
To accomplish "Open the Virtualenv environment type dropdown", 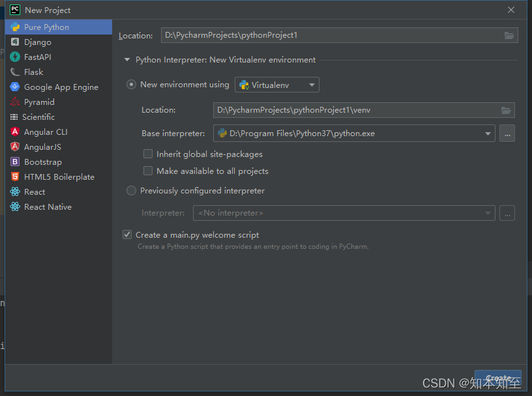I will click(x=277, y=85).
